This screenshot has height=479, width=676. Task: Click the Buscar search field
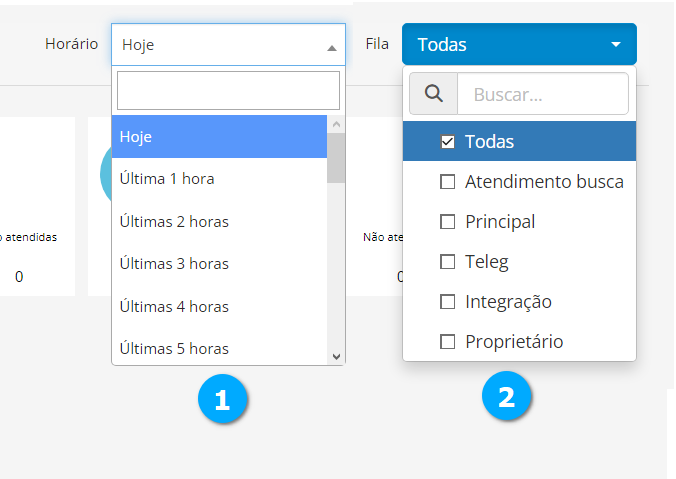click(x=542, y=94)
